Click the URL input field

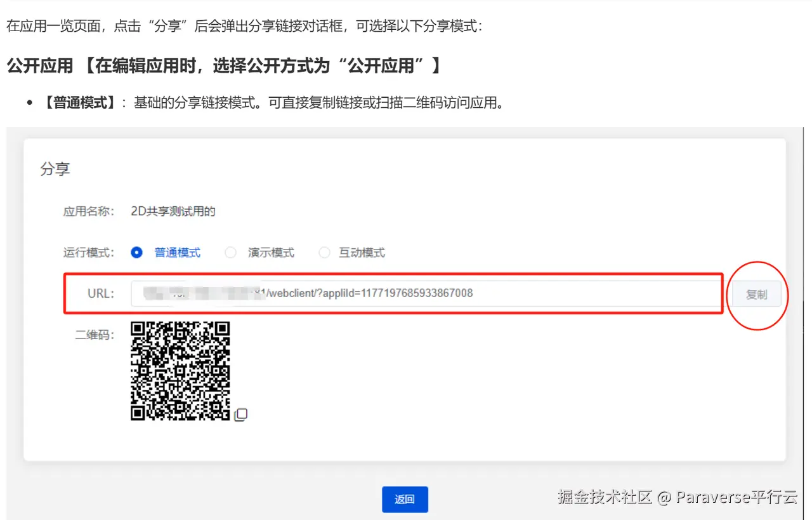tap(427, 293)
